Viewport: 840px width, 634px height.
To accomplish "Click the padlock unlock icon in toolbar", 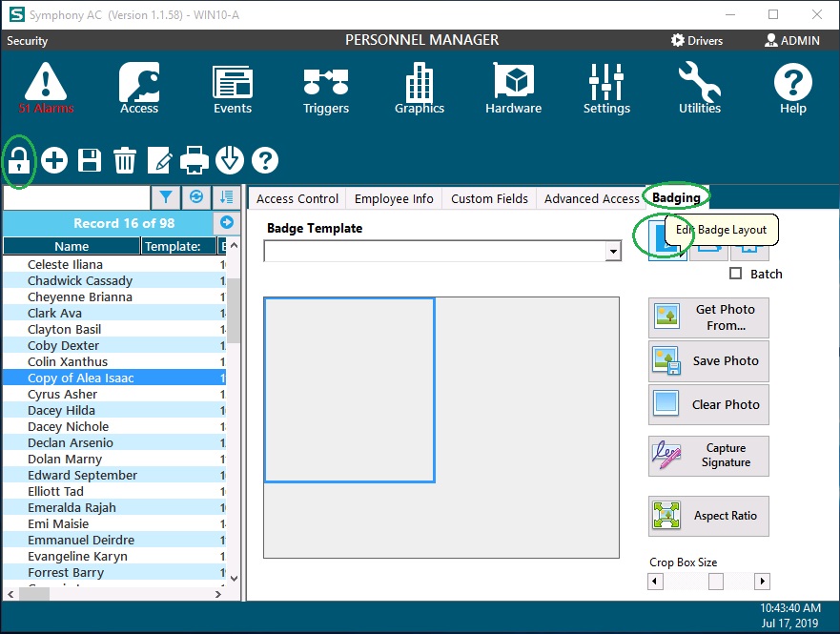I will point(19,160).
